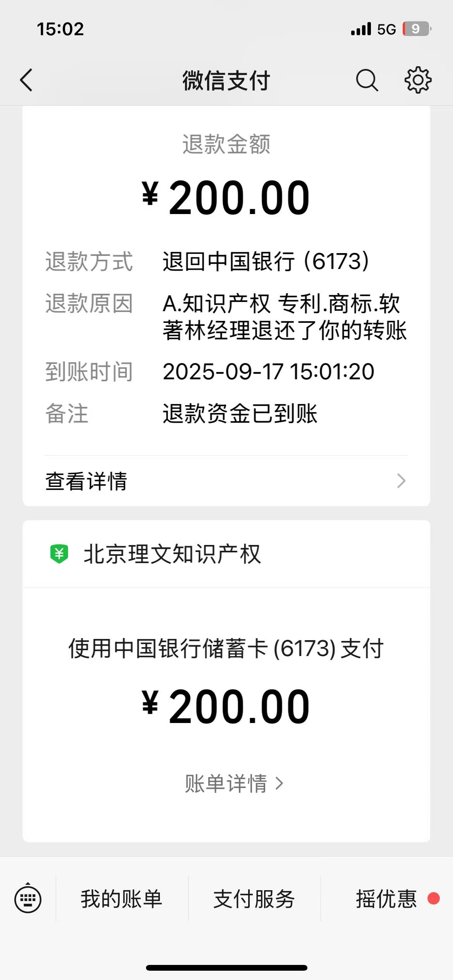
Task: Switch to keyboard input icon
Action: 28,899
